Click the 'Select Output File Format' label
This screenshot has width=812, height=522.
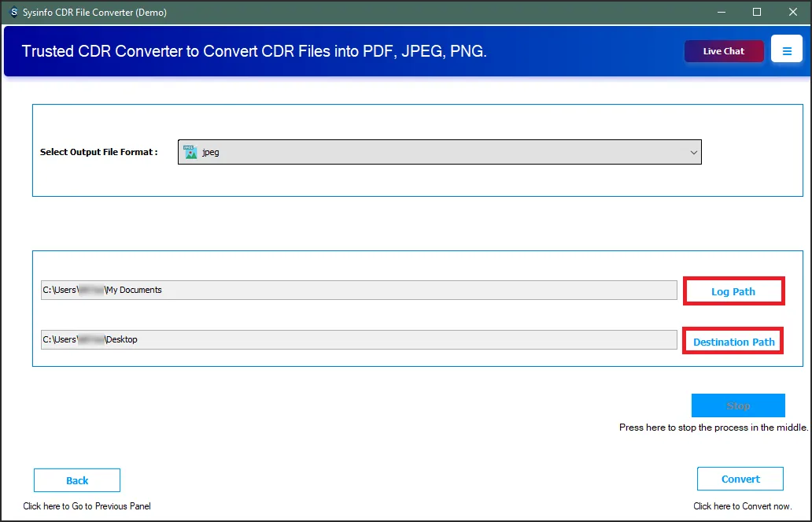point(99,152)
